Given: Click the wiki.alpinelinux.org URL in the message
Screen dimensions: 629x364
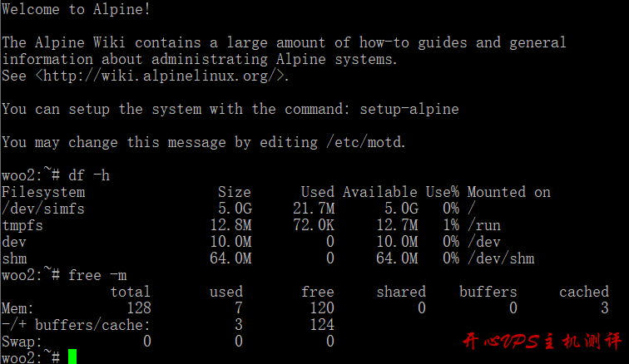Looking at the screenshot, I should [x=161, y=76].
